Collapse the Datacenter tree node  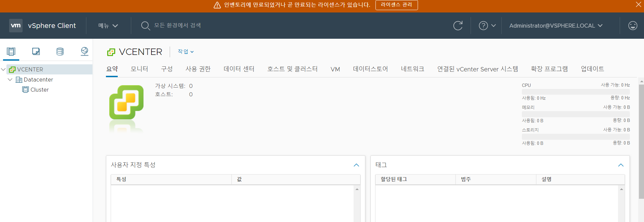click(10, 80)
